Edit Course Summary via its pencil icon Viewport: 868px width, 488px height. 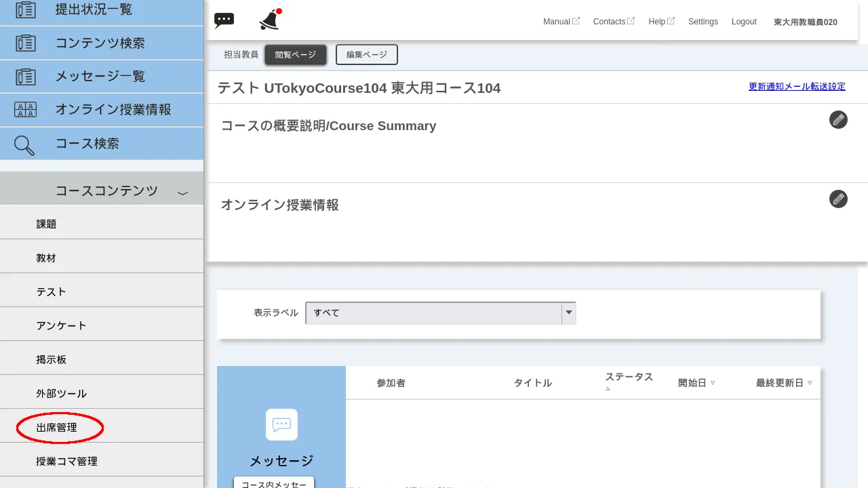pos(838,119)
